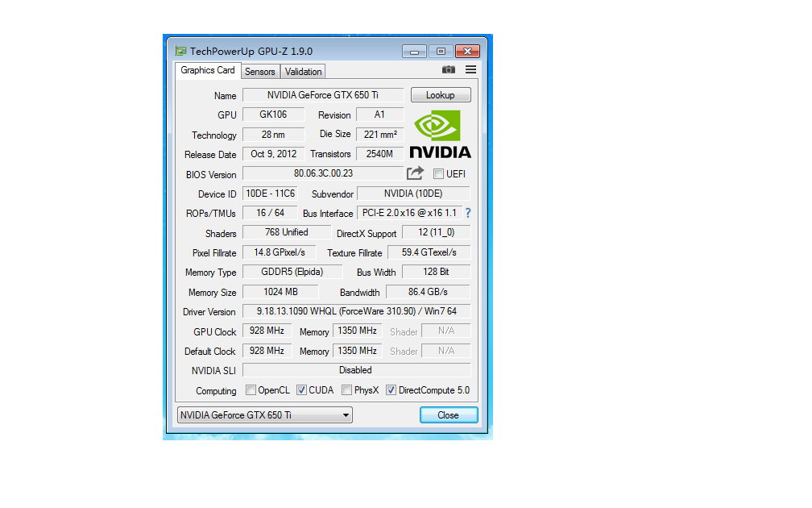Click the Bus Interface question mark
Viewport: 812px width, 508px height.
click(468, 213)
